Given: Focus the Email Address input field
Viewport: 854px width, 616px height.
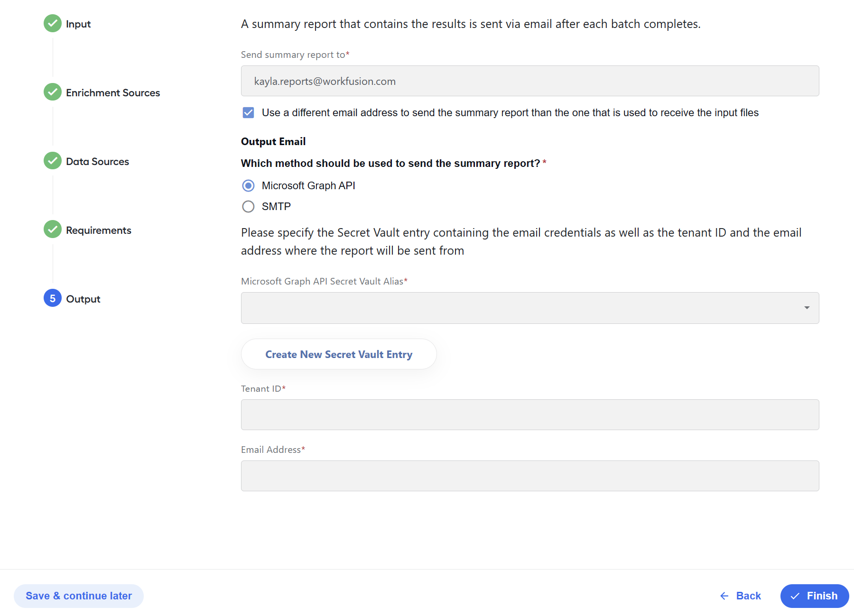Looking at the screenshot, I should coord(530,476).
